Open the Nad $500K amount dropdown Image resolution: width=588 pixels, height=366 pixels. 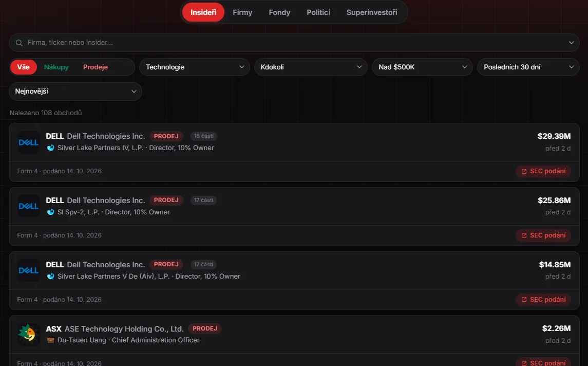coord(422,67)
